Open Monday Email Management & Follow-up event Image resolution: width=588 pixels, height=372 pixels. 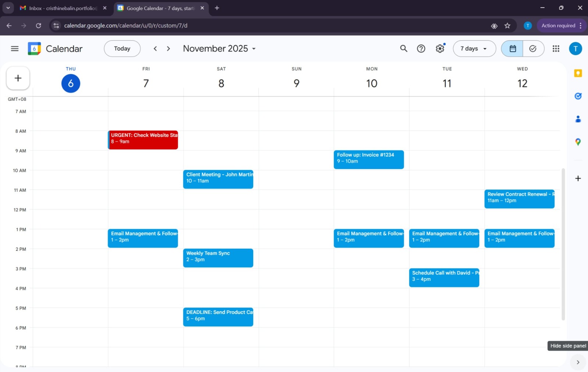coord(369,238)
